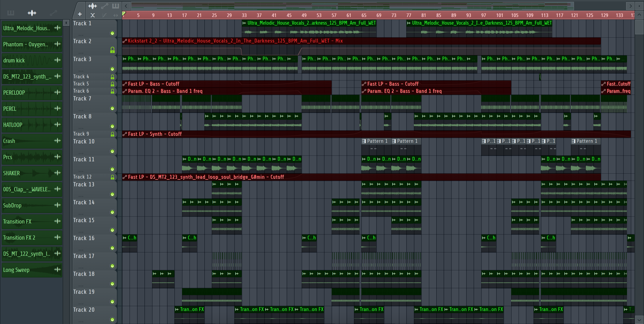Image resolution: width=644 pixels, height=324 pixels.
Task: Click waveform icon on Prcs item
Action: tap(57, 157)
